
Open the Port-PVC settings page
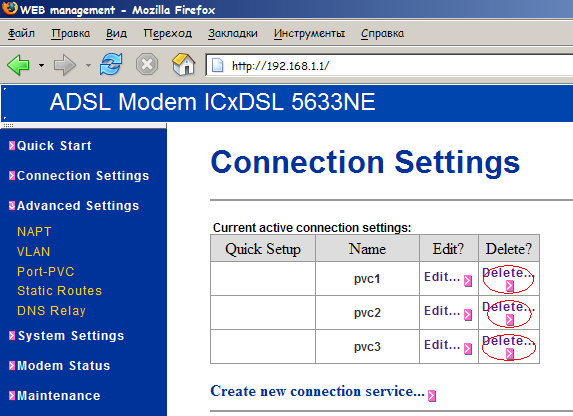46,272
